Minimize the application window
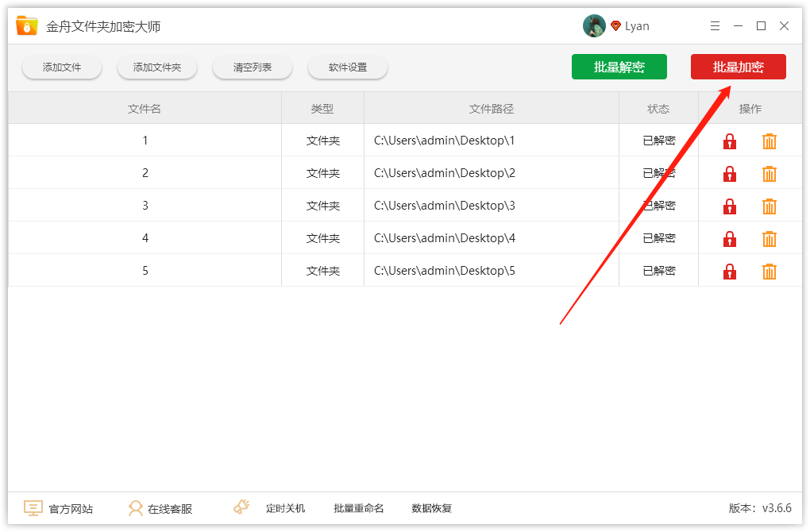This screenshot has width=810, height=532. (x=739, y=26)
